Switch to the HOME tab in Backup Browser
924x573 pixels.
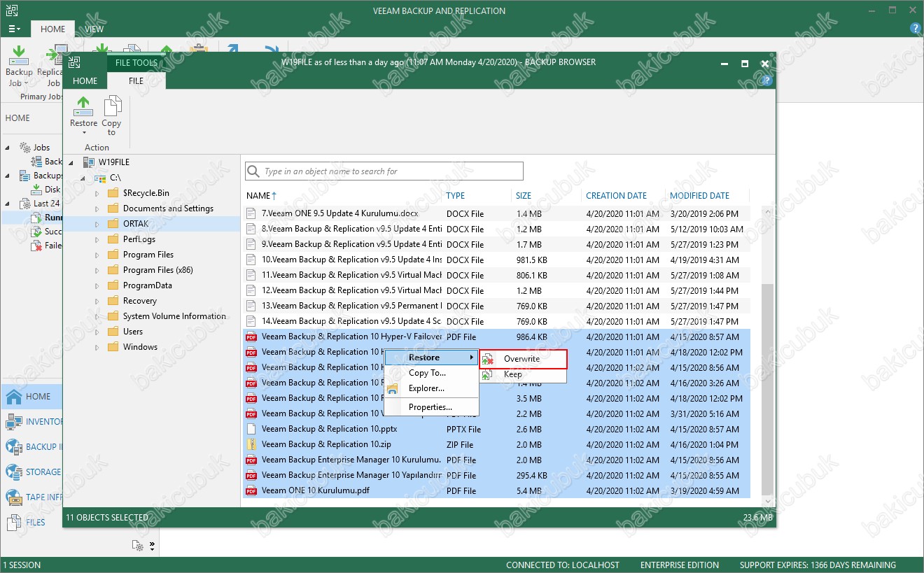[x=85, y=80]
